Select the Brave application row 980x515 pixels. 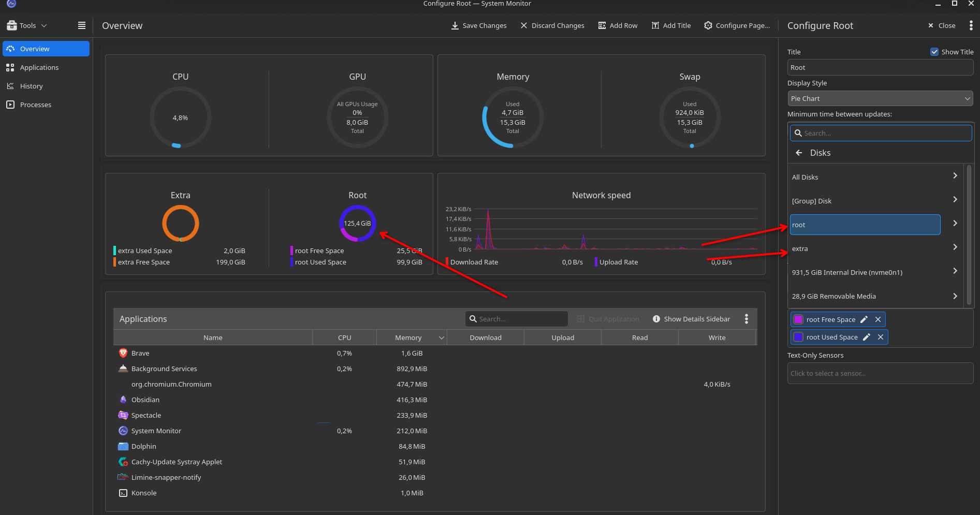[x=435, y=353]
